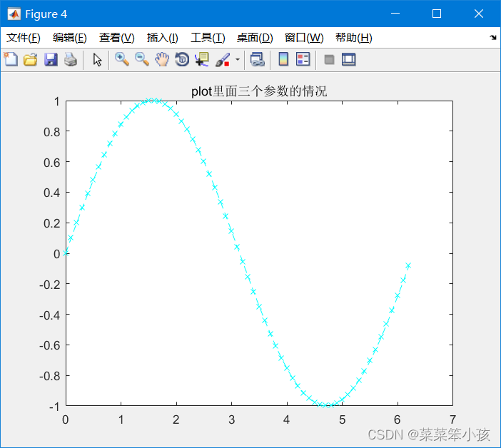Select the Edit Plot arrow tool
The height and width of the screenshot is (448, 501).
pyautogui.click(x=97, y=60)
